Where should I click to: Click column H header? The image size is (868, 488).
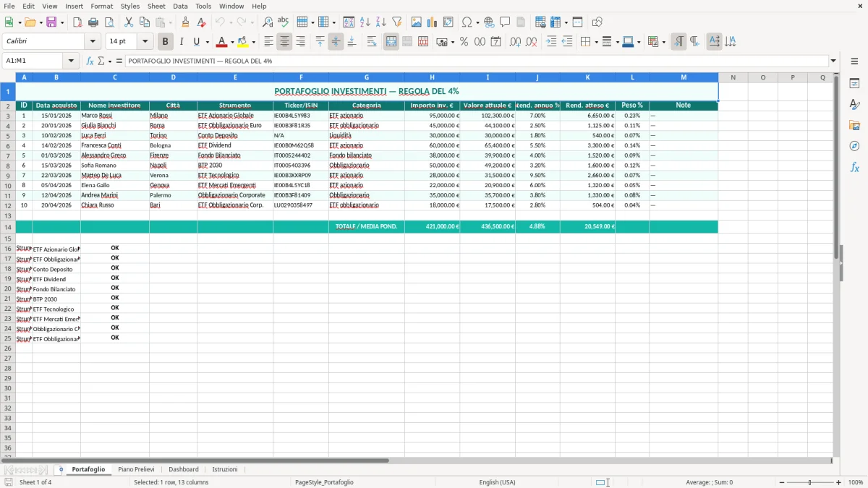(x=432, y=77)
